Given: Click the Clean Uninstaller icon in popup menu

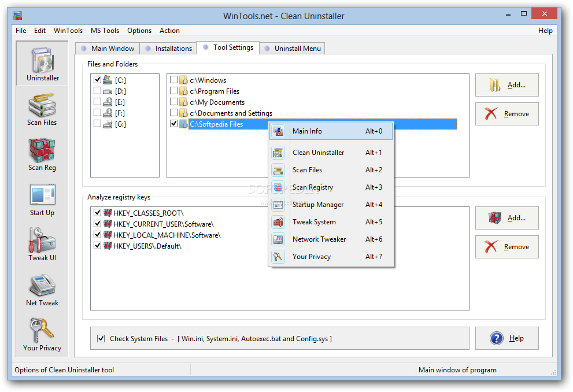Looking at the screenshot, I should (279, 153).
